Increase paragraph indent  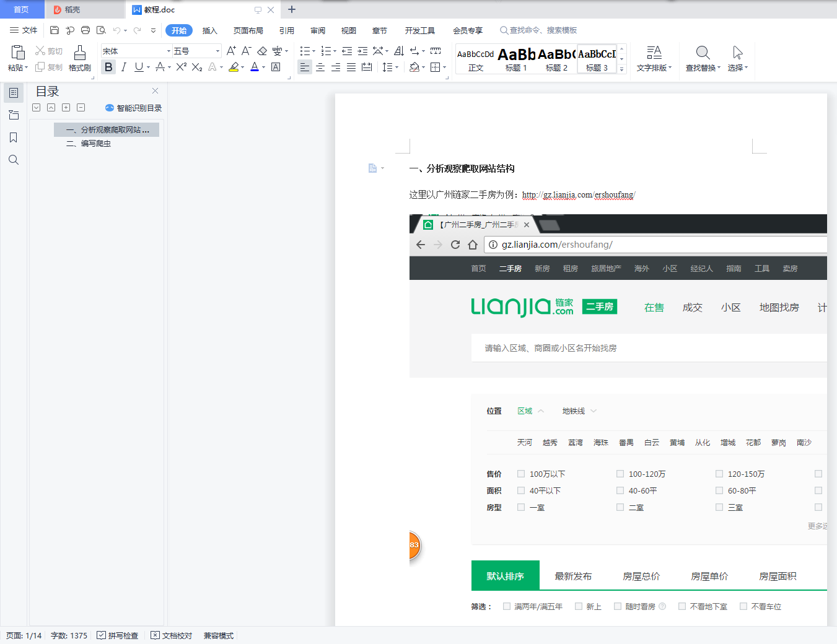[362, 51]
